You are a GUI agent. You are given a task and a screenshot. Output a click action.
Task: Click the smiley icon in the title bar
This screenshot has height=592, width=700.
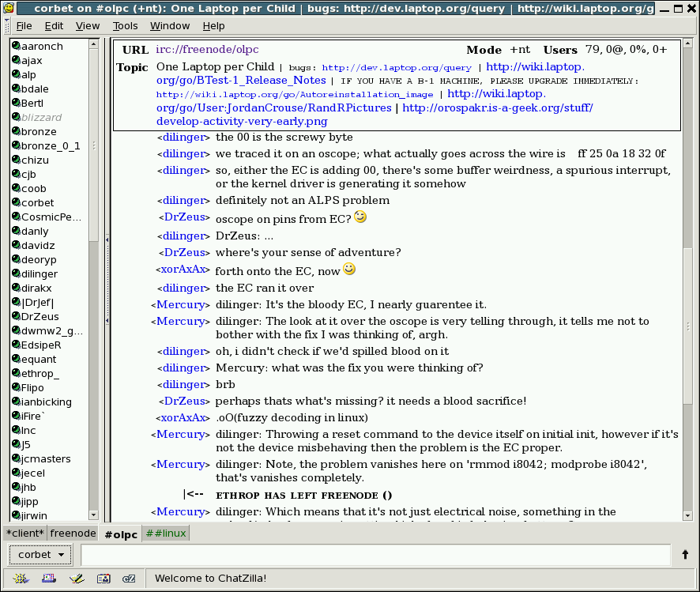9,9
